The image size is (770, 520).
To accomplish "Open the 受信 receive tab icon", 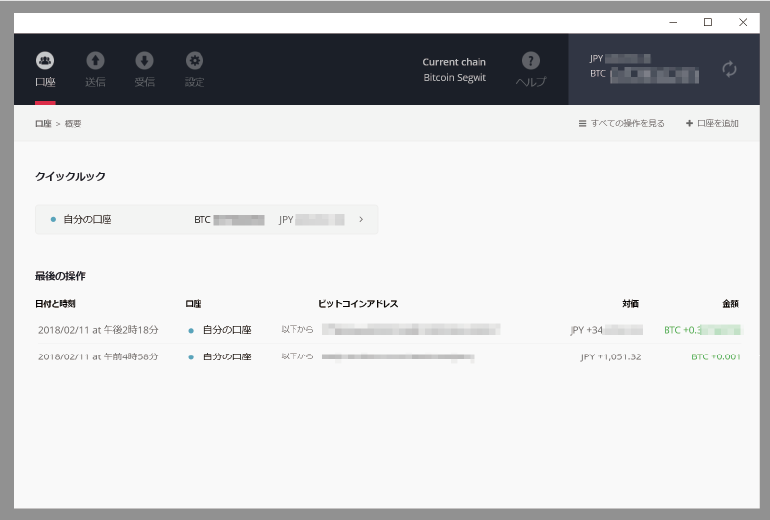I will (144, 60).
